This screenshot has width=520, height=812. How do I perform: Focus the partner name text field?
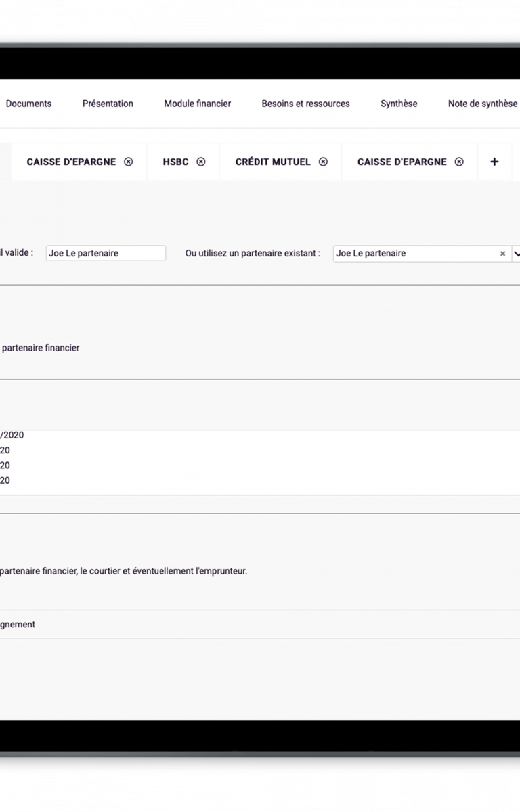tap(106, 253)
